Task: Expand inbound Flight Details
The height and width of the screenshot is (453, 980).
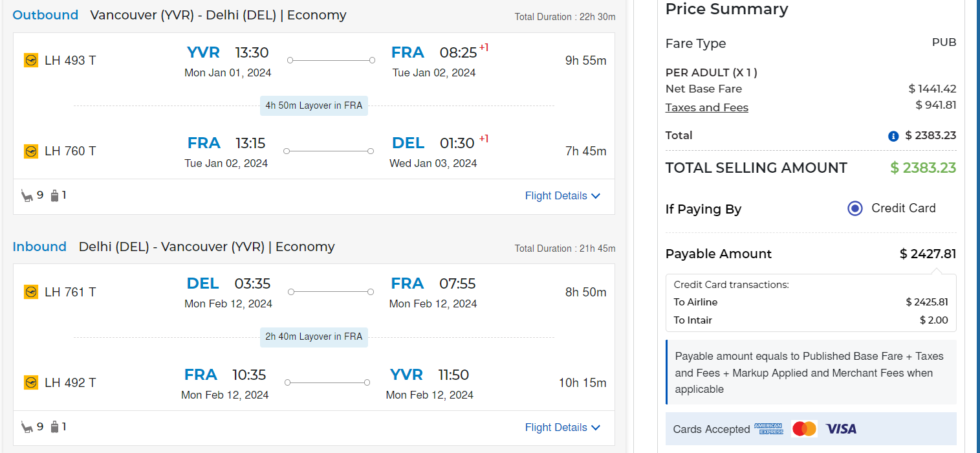Action: pos(562,427)
